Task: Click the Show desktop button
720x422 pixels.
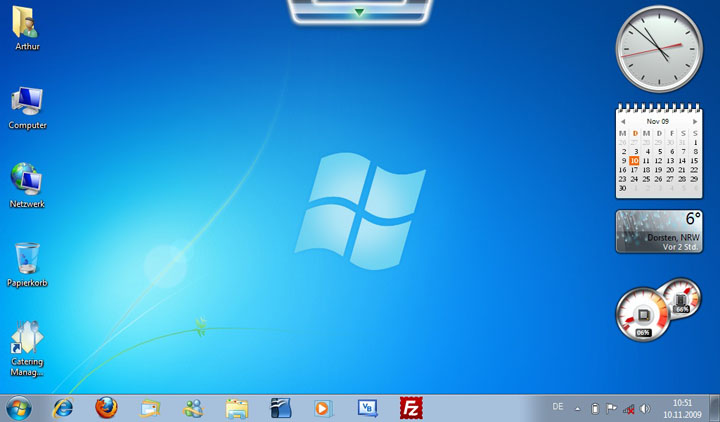Action: [714, 408]
